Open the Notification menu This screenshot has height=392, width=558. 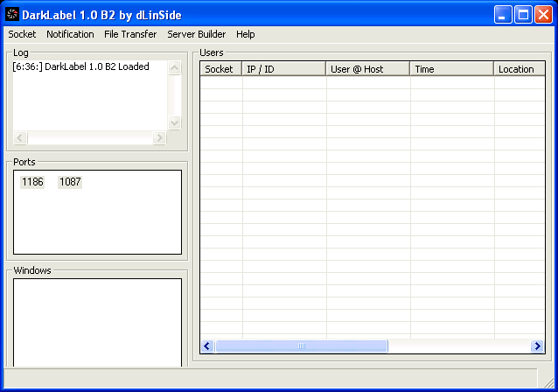coord(70,34)
